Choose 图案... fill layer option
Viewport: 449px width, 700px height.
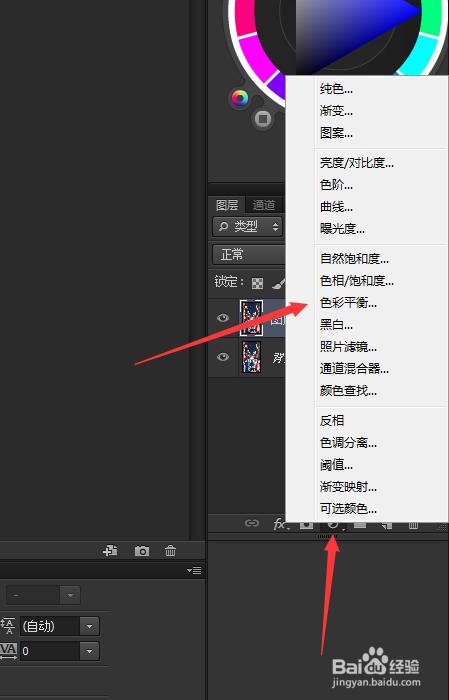coord(336,133)
